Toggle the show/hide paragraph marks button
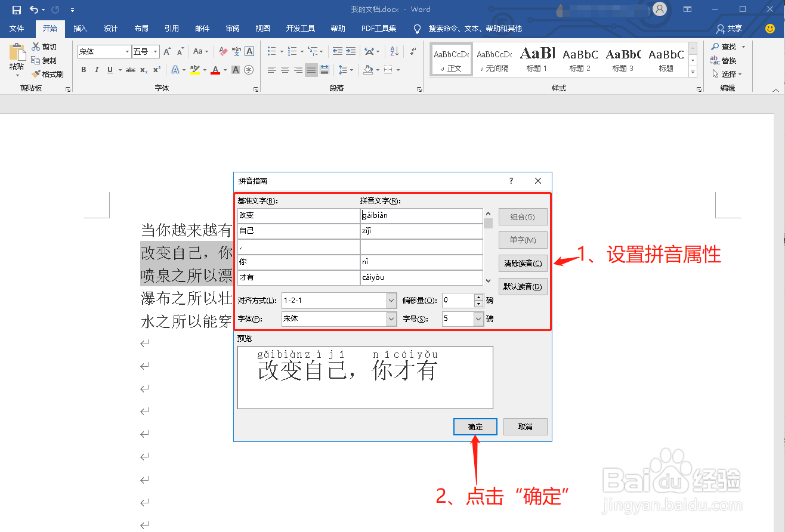785x532 pixels. tap(412, 51)
